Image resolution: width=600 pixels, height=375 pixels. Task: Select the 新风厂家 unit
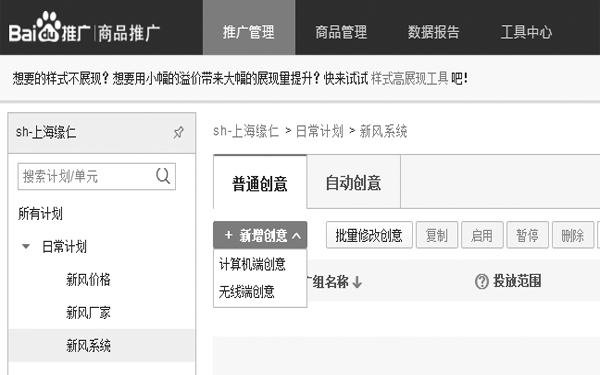click(x=88, y=313)
